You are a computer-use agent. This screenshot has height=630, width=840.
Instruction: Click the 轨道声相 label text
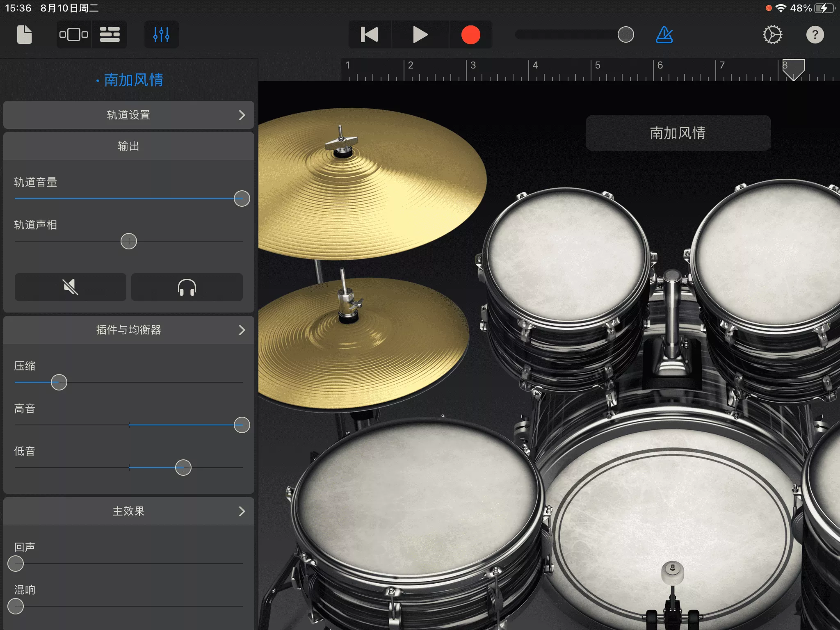click(x=36, y=225)
